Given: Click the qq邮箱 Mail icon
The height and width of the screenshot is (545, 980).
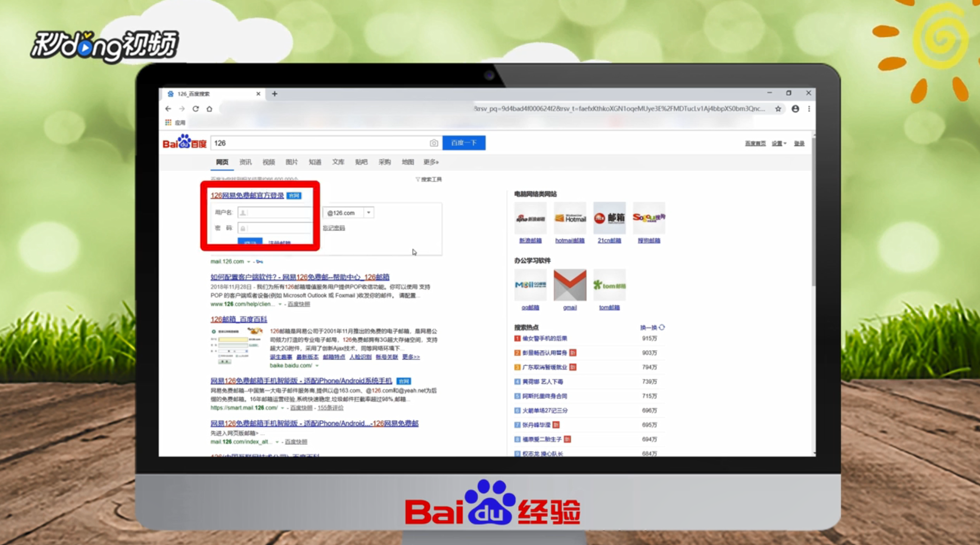Looking at the screenshot, I should click(x=530, y=285).
